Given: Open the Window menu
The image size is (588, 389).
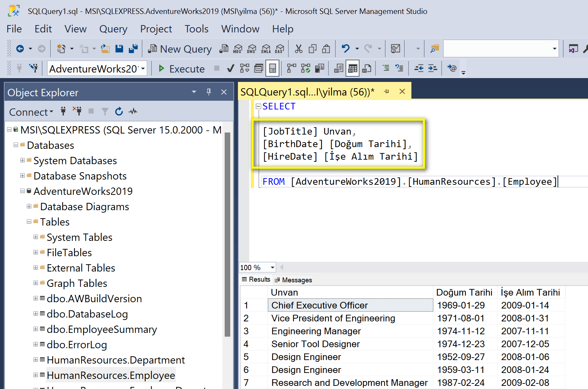Looking at the screenshot, I should 240,29.
